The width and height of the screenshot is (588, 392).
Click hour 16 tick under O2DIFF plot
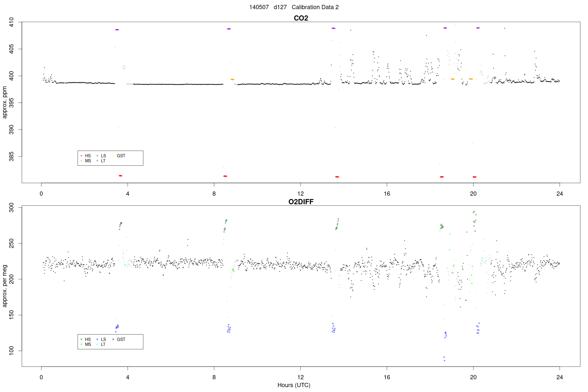tap(387, 377)
